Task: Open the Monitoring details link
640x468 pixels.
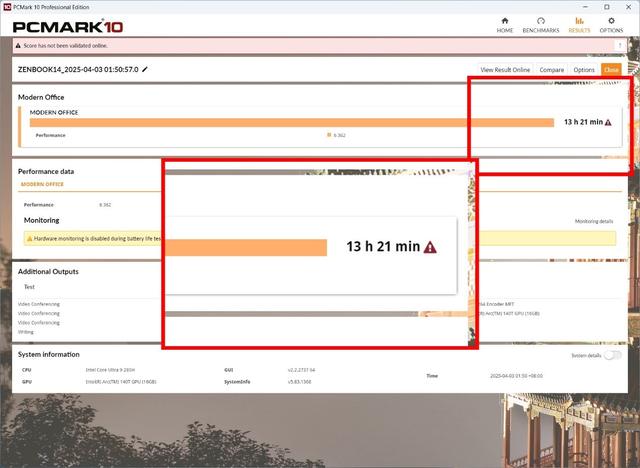Action: (594, 221)
